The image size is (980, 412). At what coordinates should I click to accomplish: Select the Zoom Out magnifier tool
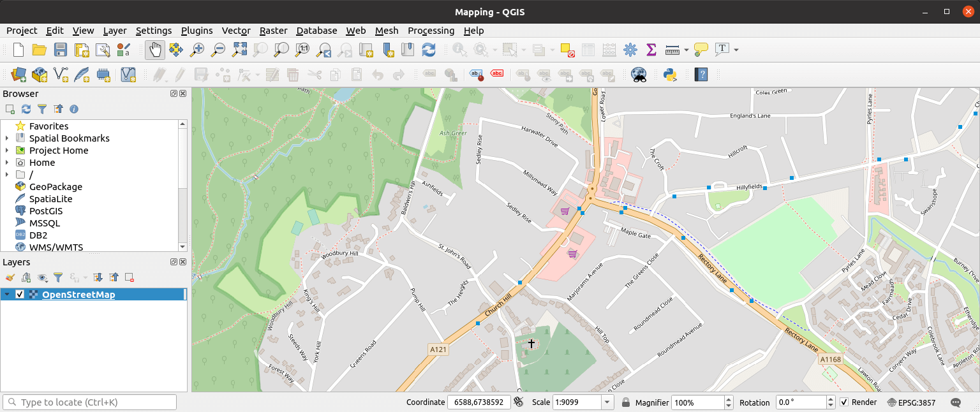click(x=218, y=50)
